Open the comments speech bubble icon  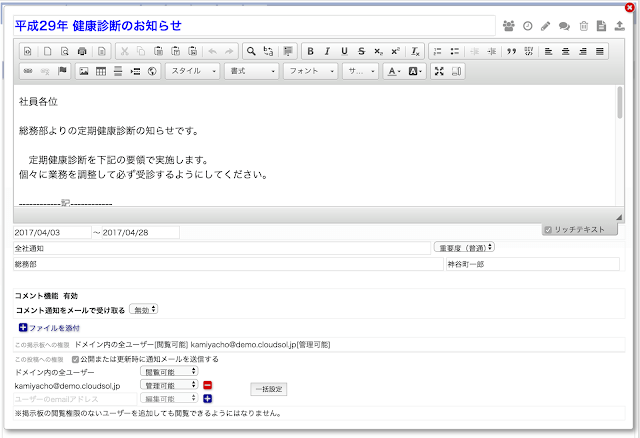click(564, 25)
